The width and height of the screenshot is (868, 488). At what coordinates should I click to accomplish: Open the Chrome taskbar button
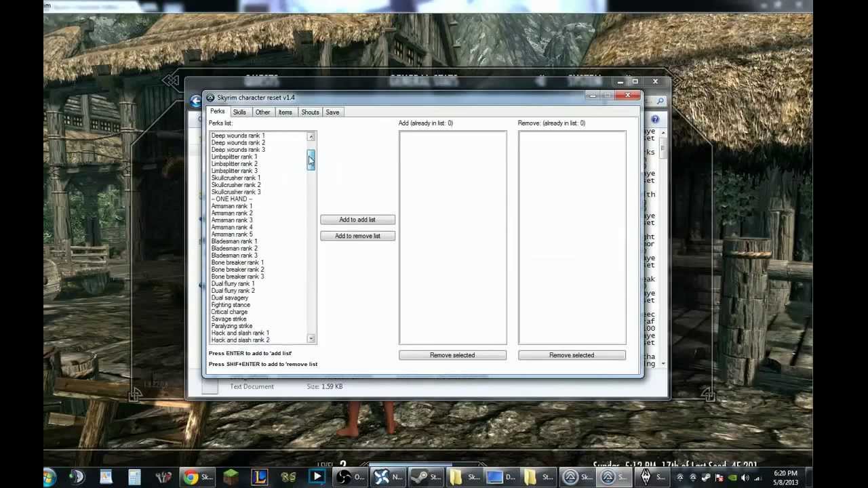point(197,477)
